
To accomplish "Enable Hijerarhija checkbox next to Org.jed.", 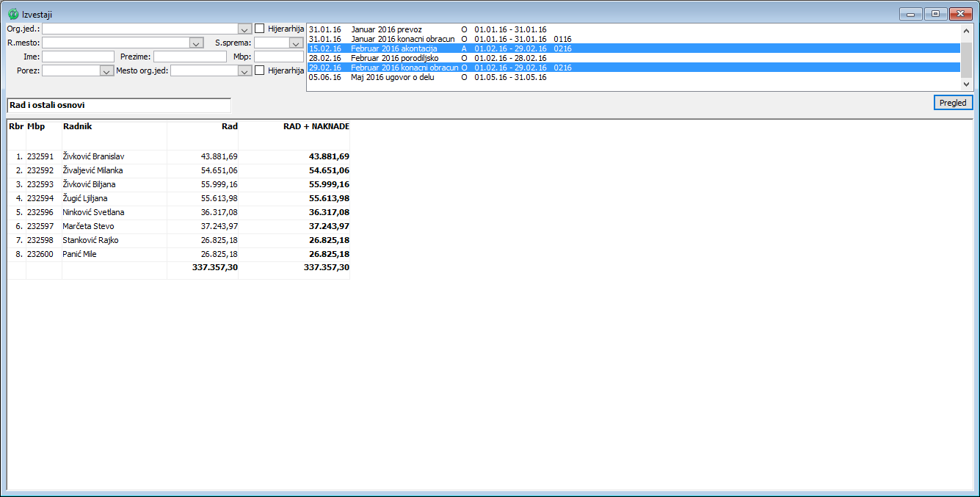I will click(260, 29).
